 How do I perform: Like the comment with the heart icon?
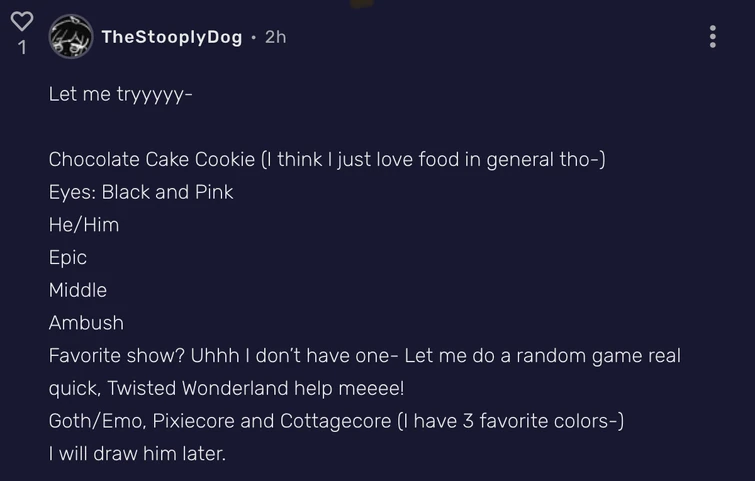point(22,20)
